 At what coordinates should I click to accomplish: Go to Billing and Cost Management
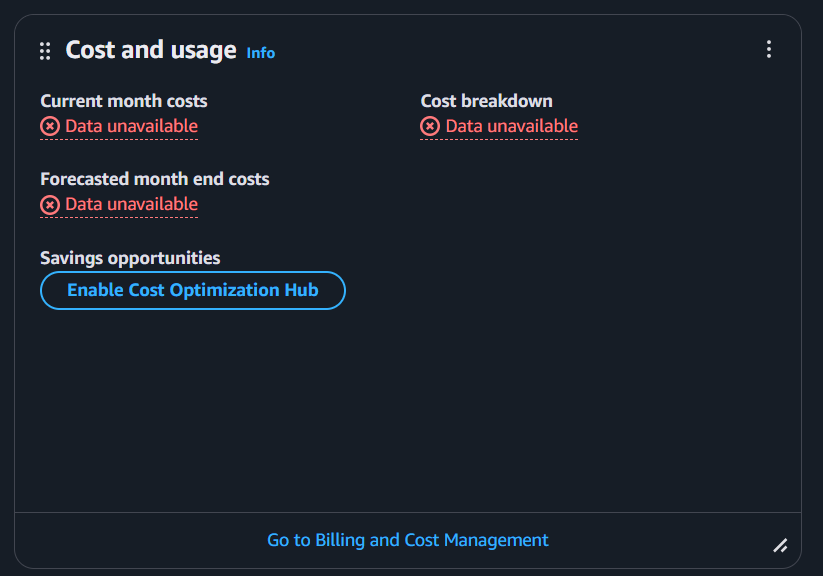point(407,540)
